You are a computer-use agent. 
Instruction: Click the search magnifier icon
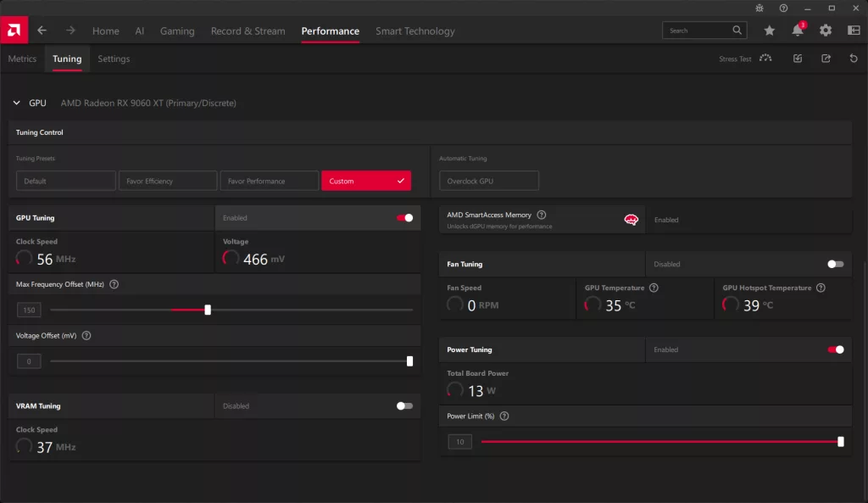pyautogui.click(x=737, y=31)
